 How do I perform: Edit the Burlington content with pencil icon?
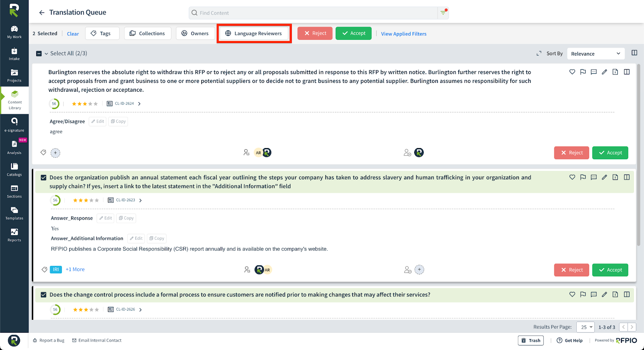click(x=604, y=72)
